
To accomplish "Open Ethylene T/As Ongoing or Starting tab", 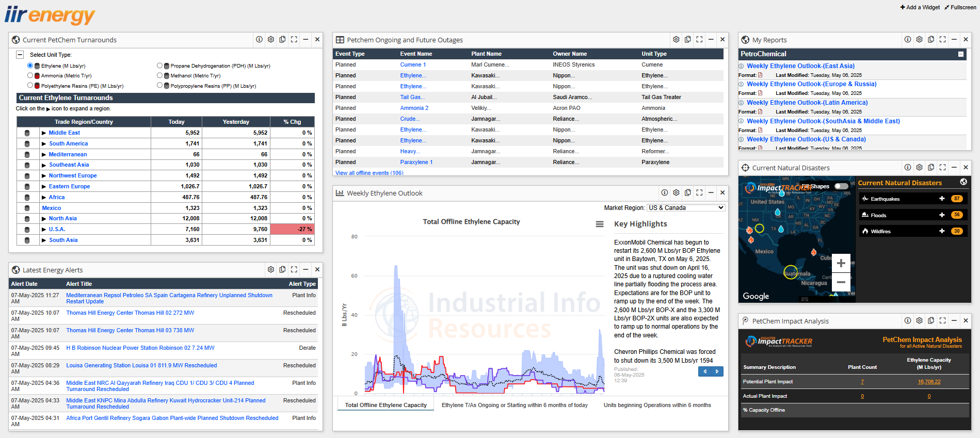I will tap(515, 405).
